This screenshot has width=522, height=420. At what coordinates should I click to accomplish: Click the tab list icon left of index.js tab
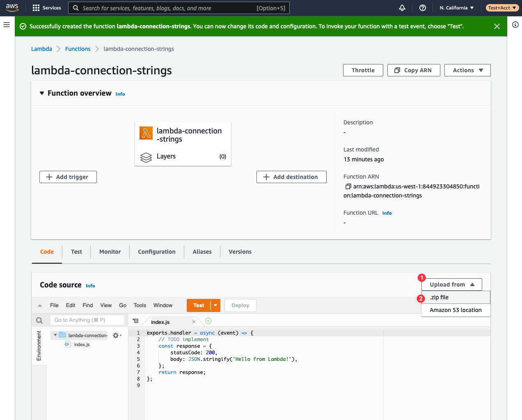point(135,321)
